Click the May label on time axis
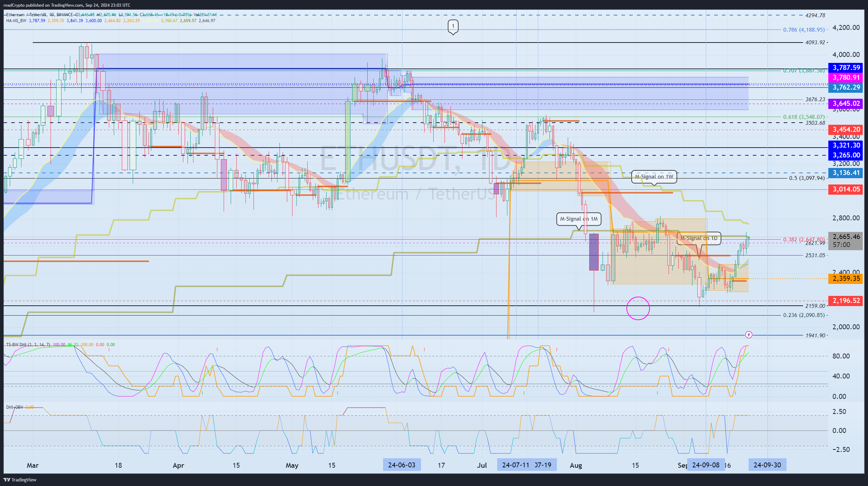The image size is (868, 486). tap(292, 465)
